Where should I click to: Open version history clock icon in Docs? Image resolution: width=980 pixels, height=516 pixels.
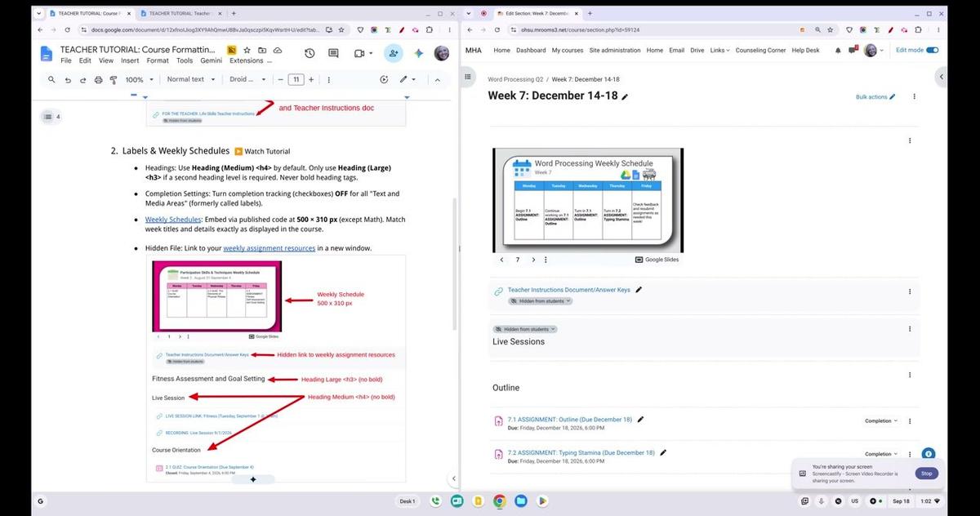coord(310,53)
